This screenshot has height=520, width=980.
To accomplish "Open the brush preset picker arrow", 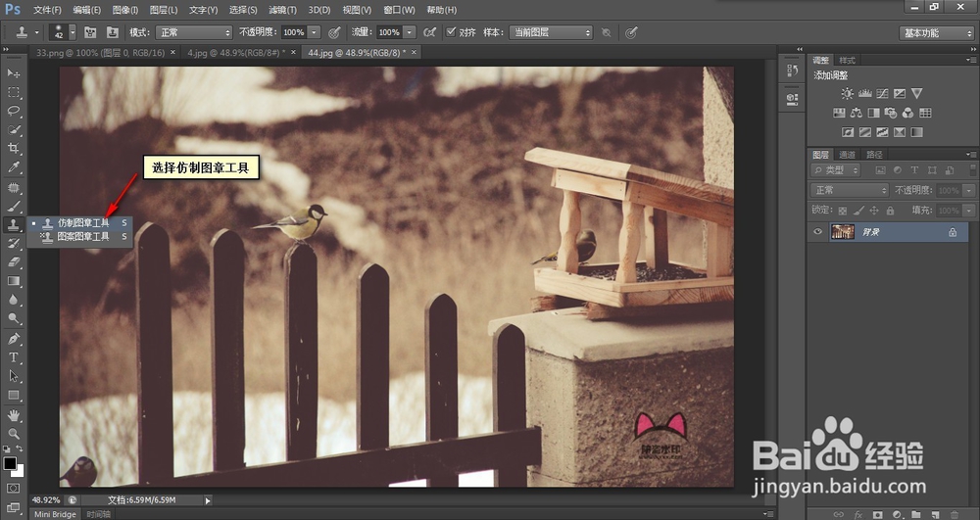I will tap(73, 32).
